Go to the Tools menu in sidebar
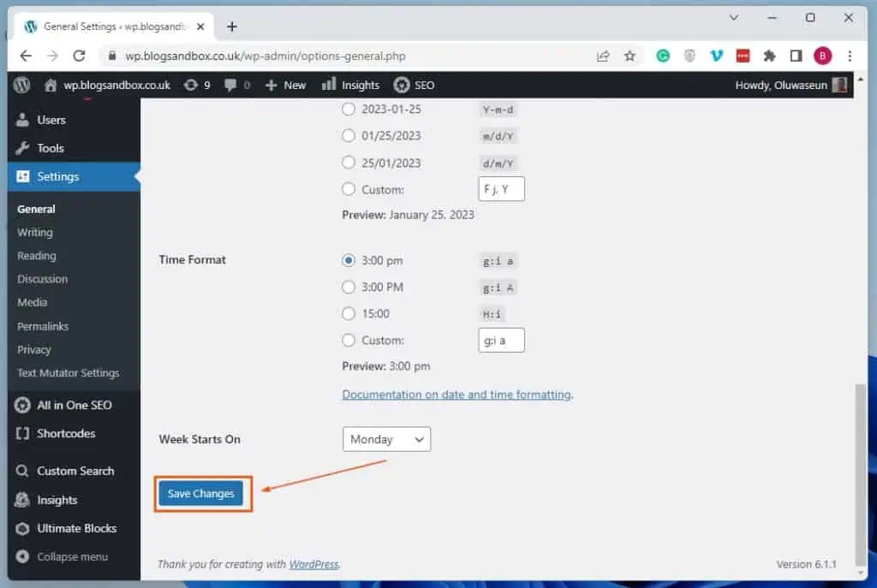The image size is (877, 588). coord(51,148)
